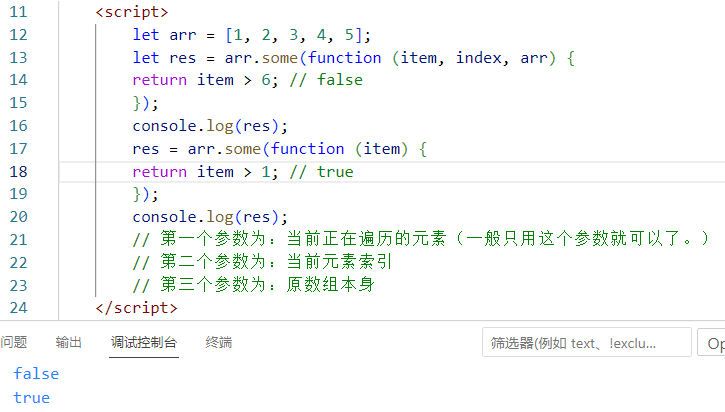Click 'let arr' declaration on line 12
The image size is (725, 412).
tap(164, 35)
